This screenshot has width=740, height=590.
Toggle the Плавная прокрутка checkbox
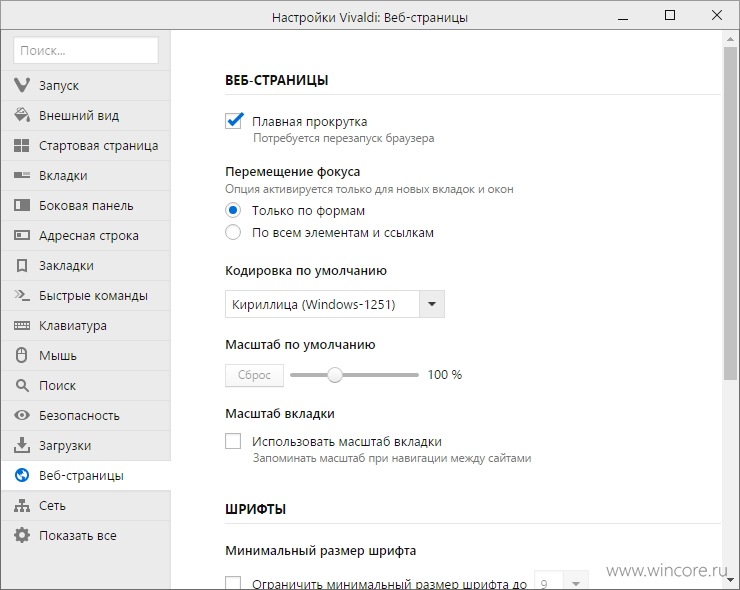click(234, 121)
